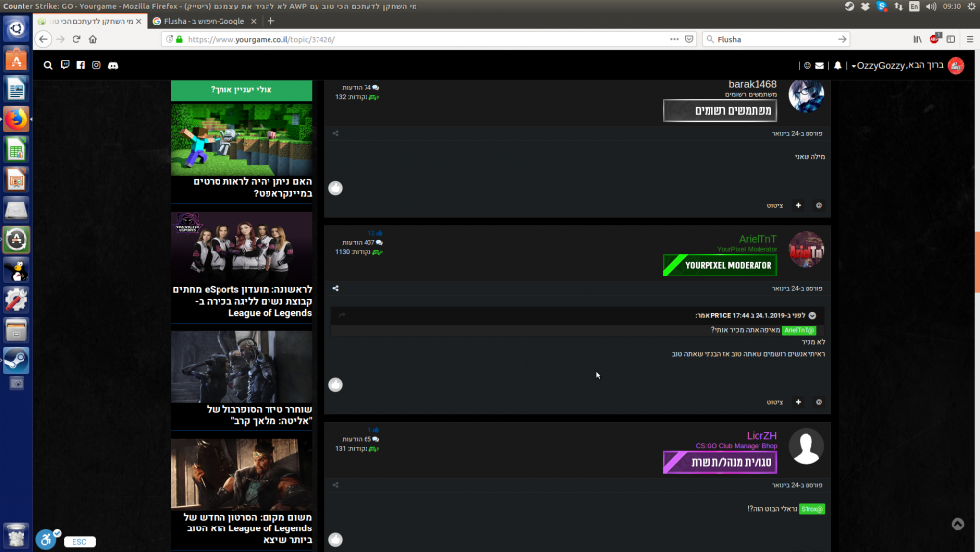980x552 pixels.
Task: Open the messages envelope icon
Action: tap(820, 65)
